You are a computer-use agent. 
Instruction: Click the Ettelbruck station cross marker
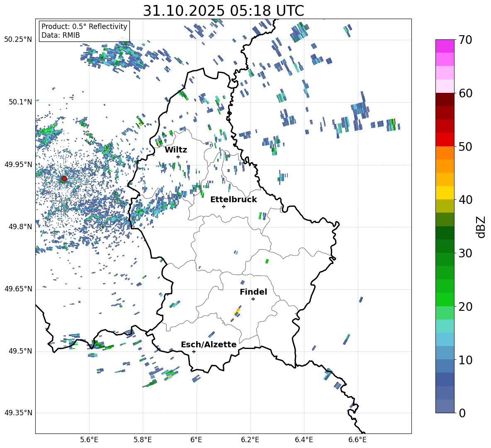(224, 206)
